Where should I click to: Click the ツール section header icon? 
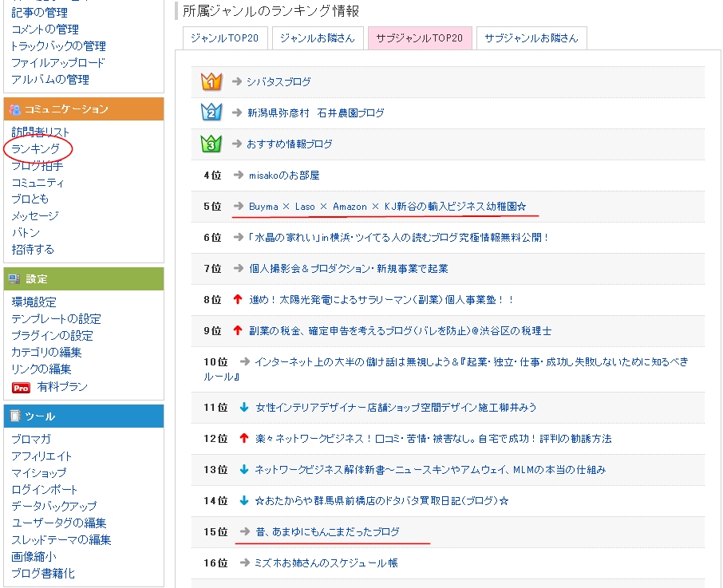pyautogui.click(x=14, y=416)
